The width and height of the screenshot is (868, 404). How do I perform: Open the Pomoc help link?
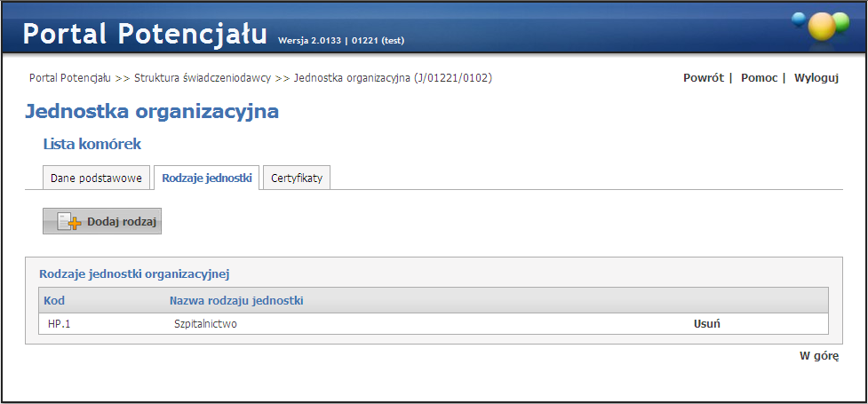point(759,78)
